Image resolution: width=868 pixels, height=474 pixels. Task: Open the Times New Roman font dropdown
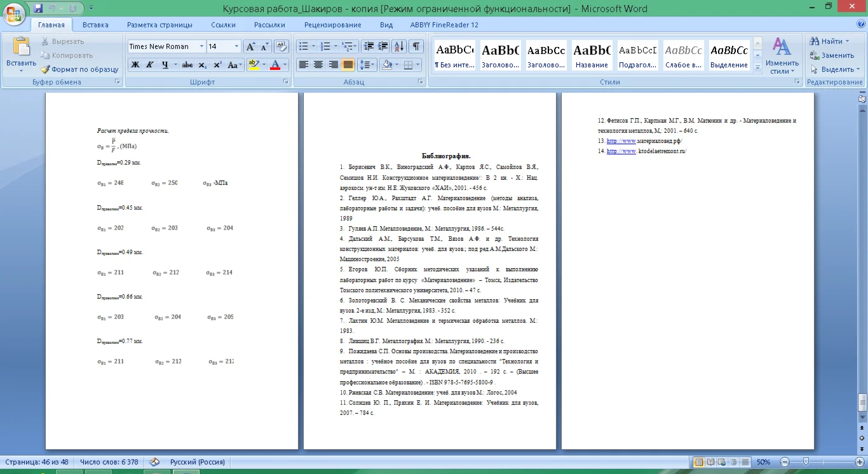click(x=201, y=46)
